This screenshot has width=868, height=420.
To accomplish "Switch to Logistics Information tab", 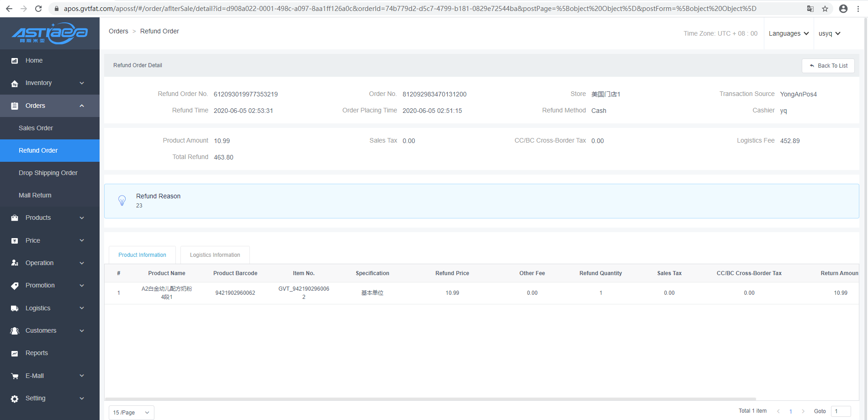I will pyautogui.click(x=215, y=255).
